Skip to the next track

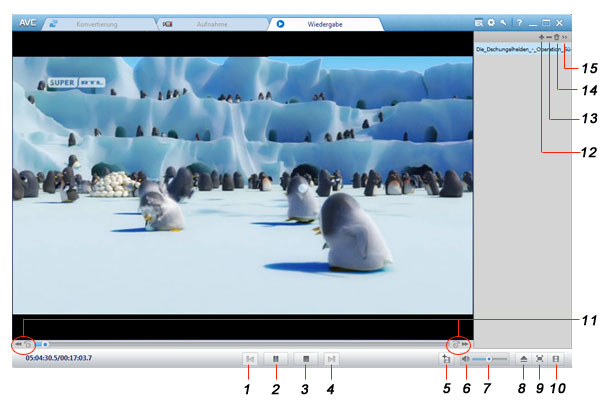pyautogui.click(x=331, y=359)
